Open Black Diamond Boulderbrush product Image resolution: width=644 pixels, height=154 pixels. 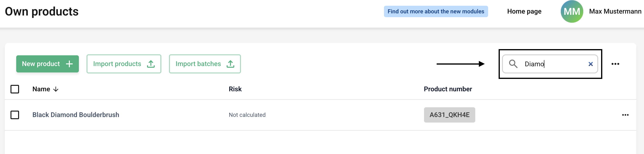(x=76, y=115)
